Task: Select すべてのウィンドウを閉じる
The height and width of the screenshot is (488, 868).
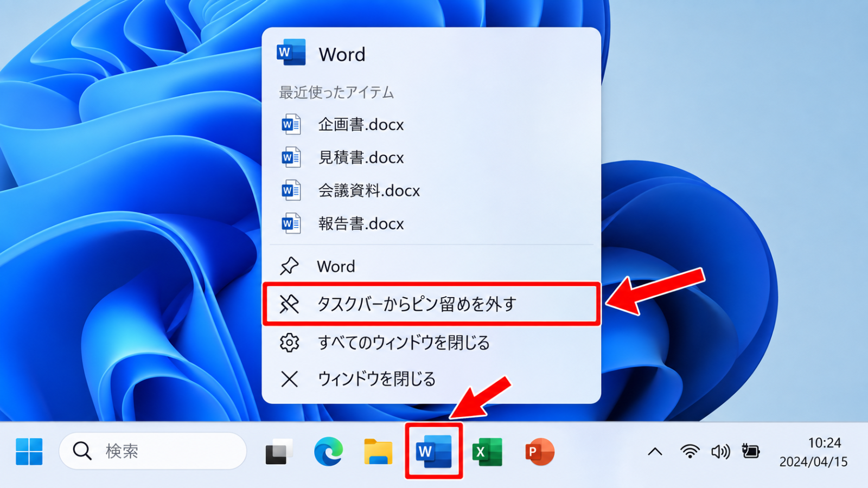Action: [431, 343]
